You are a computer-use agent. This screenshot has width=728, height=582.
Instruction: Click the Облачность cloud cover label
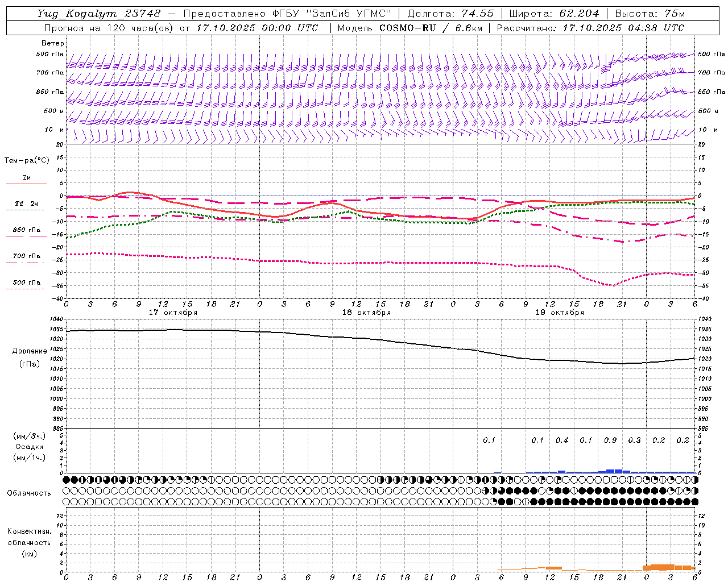click(29, 493)
